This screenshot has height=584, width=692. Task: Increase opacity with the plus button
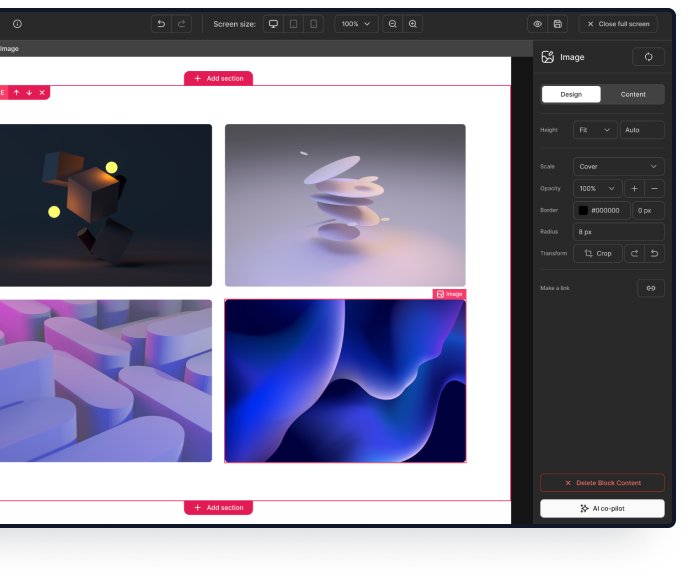coord(634,188)
